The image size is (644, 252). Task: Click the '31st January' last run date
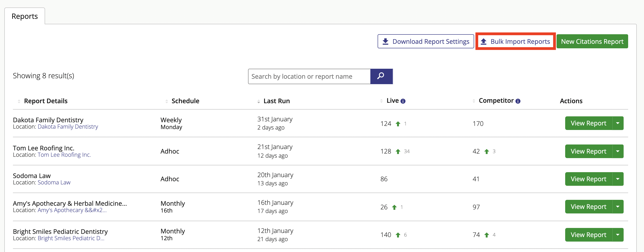click(x=275, y=119)
